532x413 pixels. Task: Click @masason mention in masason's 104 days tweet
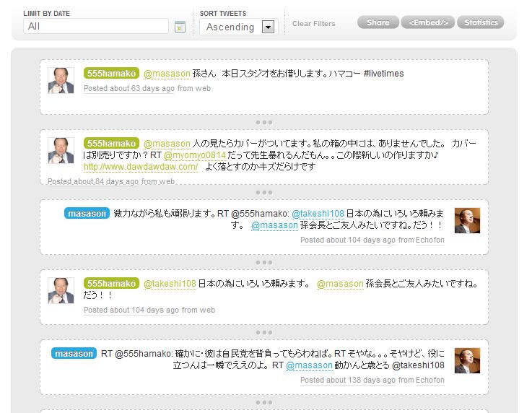point(274,225)
